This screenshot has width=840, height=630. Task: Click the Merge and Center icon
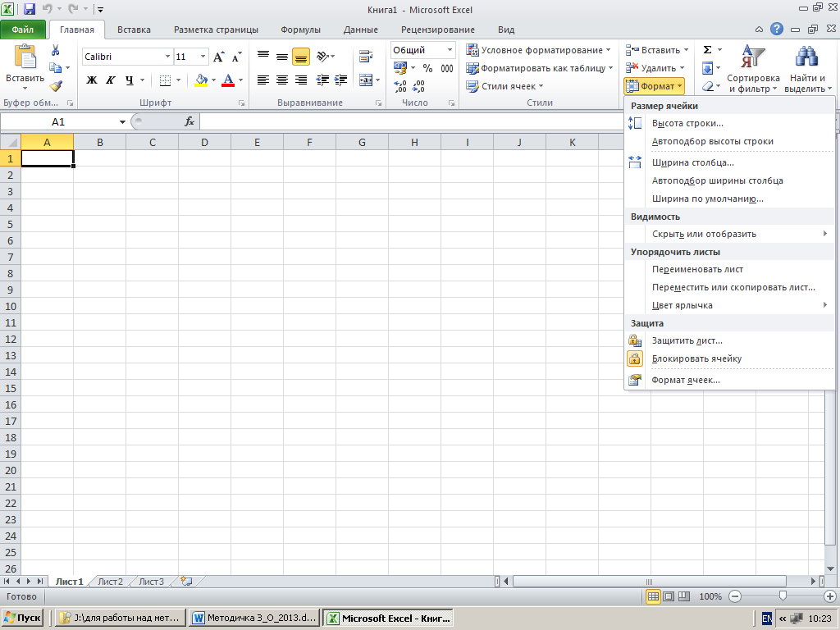tap(366, 80)
